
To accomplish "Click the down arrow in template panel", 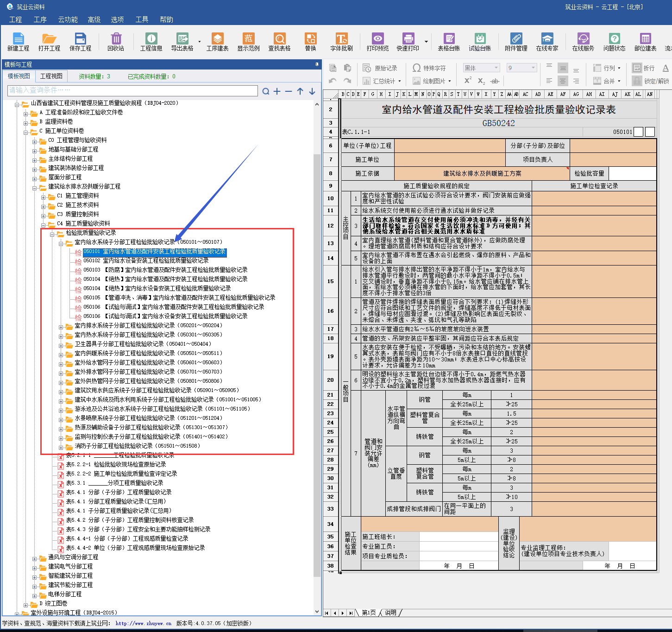I will point(312,91).
